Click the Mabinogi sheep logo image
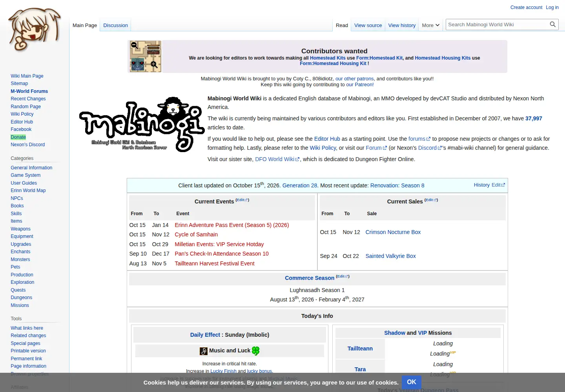Screen dimensions: 565x392 [142, 124]
